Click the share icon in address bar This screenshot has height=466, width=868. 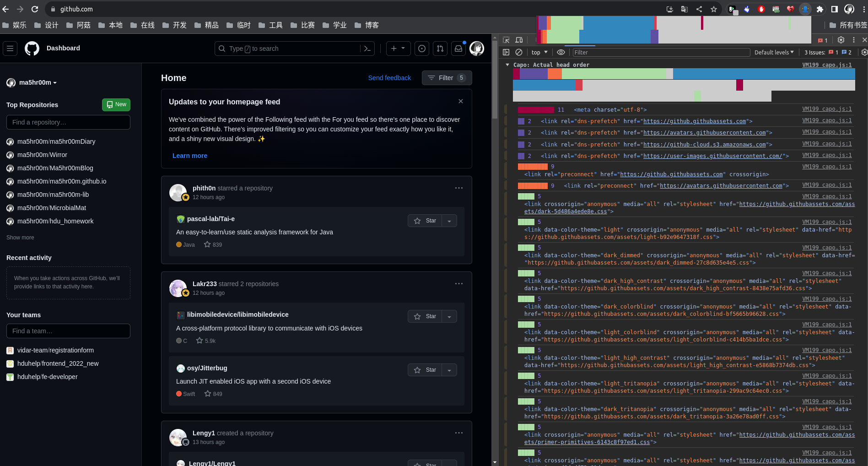[699, 9]
